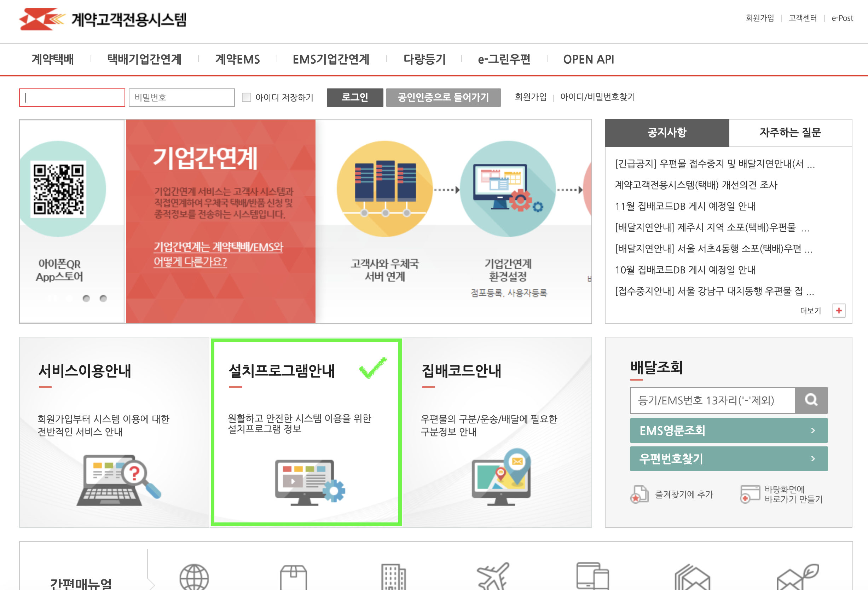Open the 계약EMS menu
This screenshot has height=590, width=868.
(238, 59)
